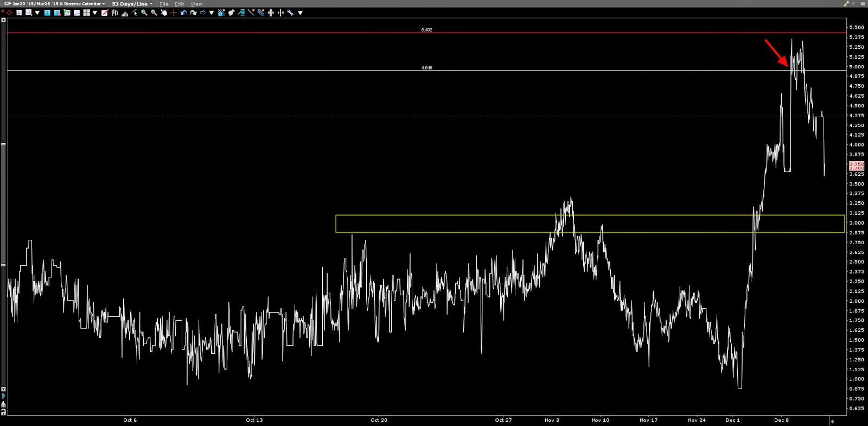Click the green monitor icon in toolbar
The height and width of the screenshot is (426, 868).
241,12
